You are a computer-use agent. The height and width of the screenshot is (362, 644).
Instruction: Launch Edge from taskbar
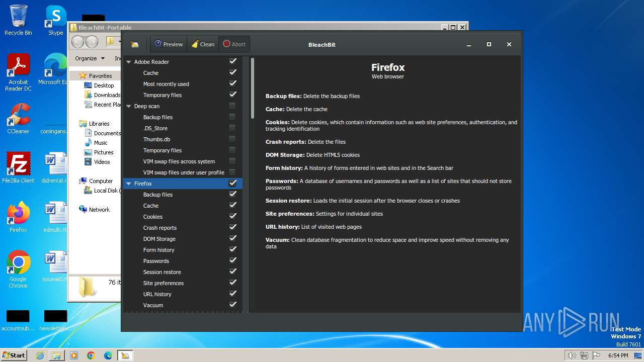pos(108,355)
